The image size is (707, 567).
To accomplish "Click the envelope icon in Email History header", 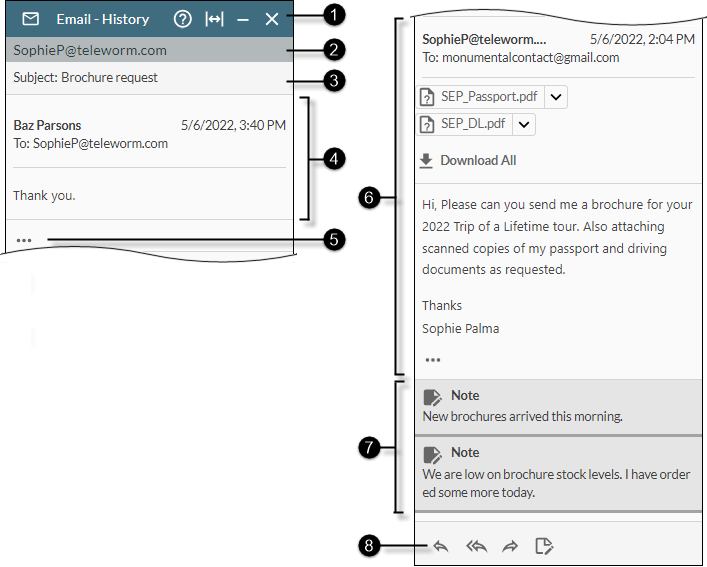I will (31, 19).
